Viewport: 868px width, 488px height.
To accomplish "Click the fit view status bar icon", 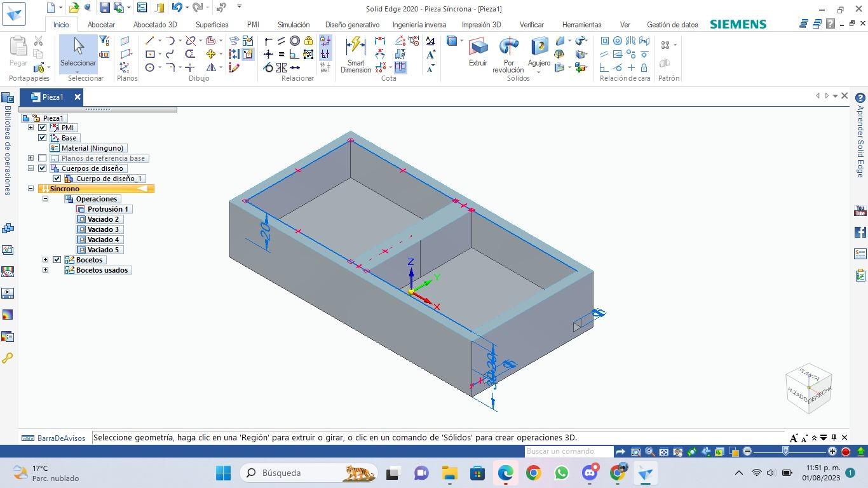I will pyautogui.click(x=663, y=452).
